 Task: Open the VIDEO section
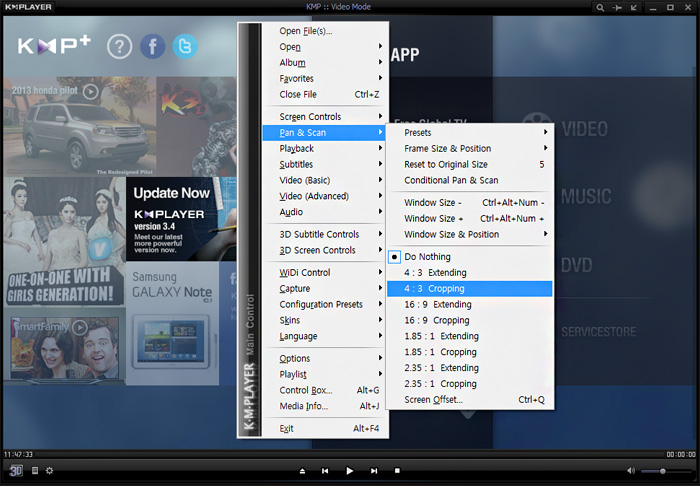click(x=584, y=129)
